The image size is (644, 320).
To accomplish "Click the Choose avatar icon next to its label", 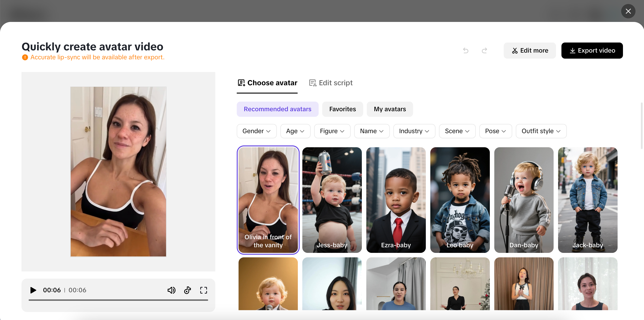I will 241,83.
